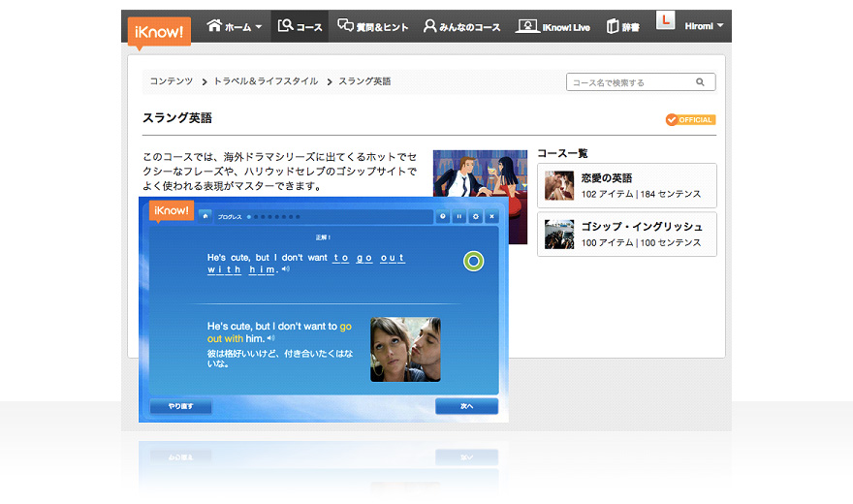Click the Japanese translation 彼は格好いいけど
This screenshot has height=504, width=853.
coord(279,359)
